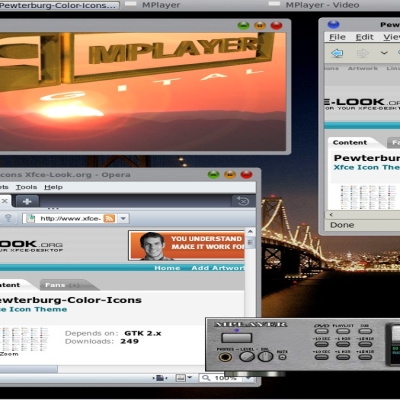Click the +10 SEC seek button on MPlayer

(321, 357)
